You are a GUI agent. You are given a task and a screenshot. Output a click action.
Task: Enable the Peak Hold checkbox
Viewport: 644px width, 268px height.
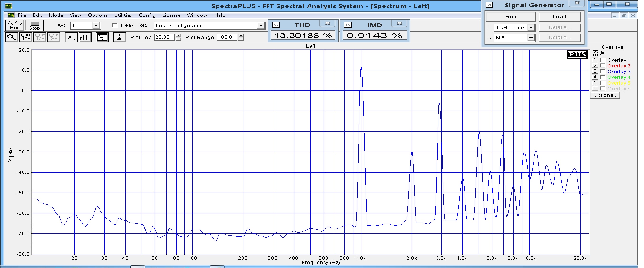(x=115, y=25)
